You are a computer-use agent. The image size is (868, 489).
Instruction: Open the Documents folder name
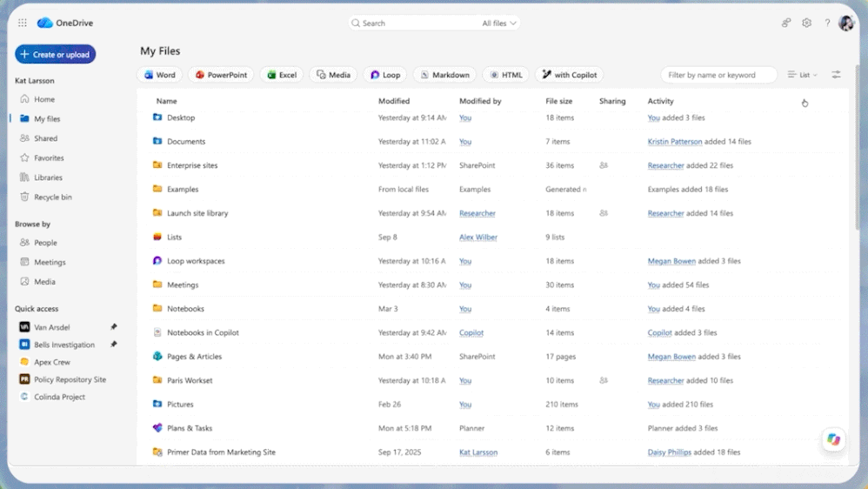click(x=186, y=141)
